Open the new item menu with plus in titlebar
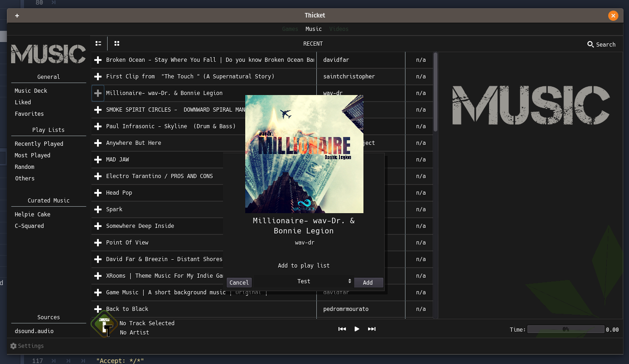This screenshot has height=364, width=629. point(17,15)
